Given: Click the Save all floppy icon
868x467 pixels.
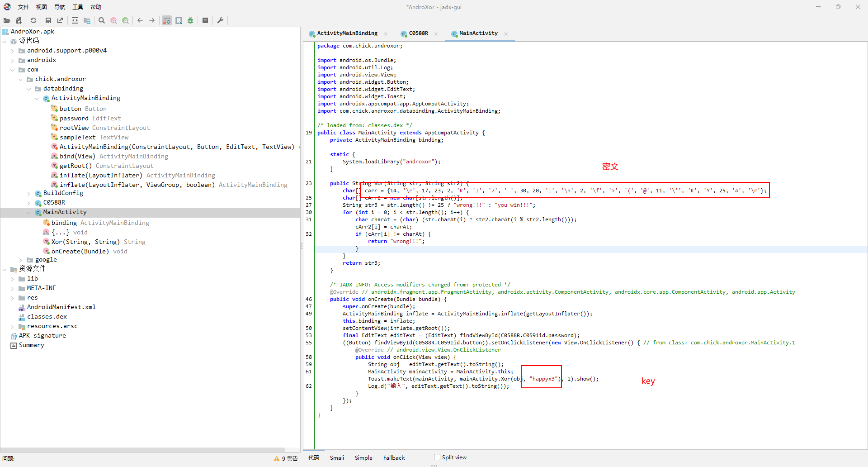Looking at the screenshot, I should coord(48,20).
